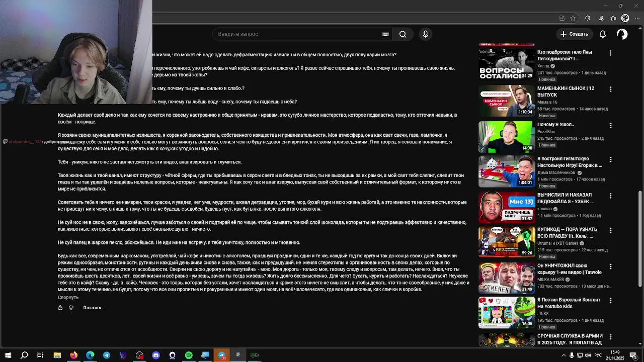Open Microsoft Edge from taskbar

91,355
